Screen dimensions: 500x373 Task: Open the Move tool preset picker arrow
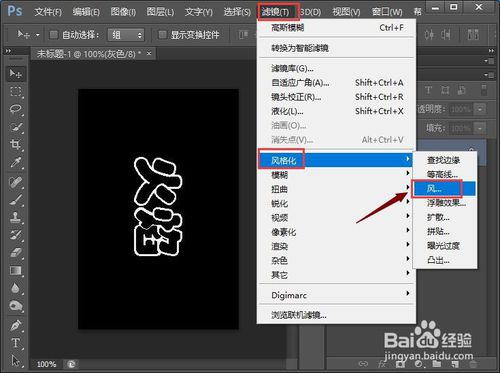(38, 35)
